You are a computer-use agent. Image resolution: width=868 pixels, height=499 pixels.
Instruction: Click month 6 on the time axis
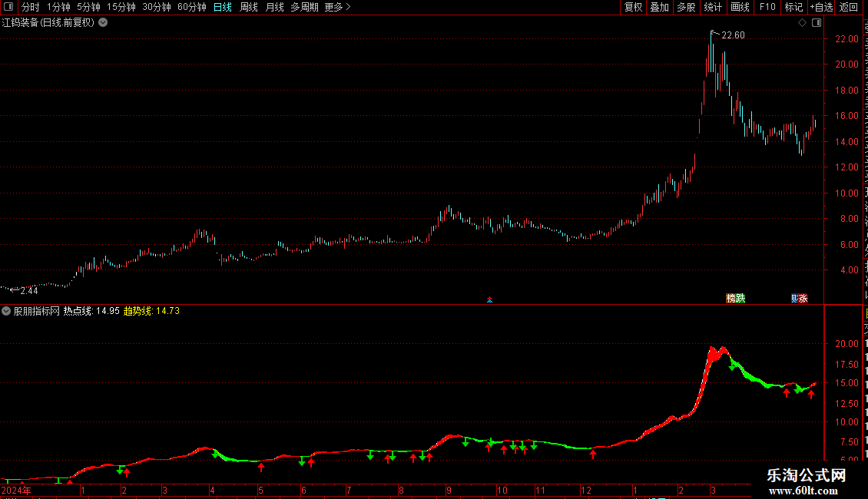[304, 490]
